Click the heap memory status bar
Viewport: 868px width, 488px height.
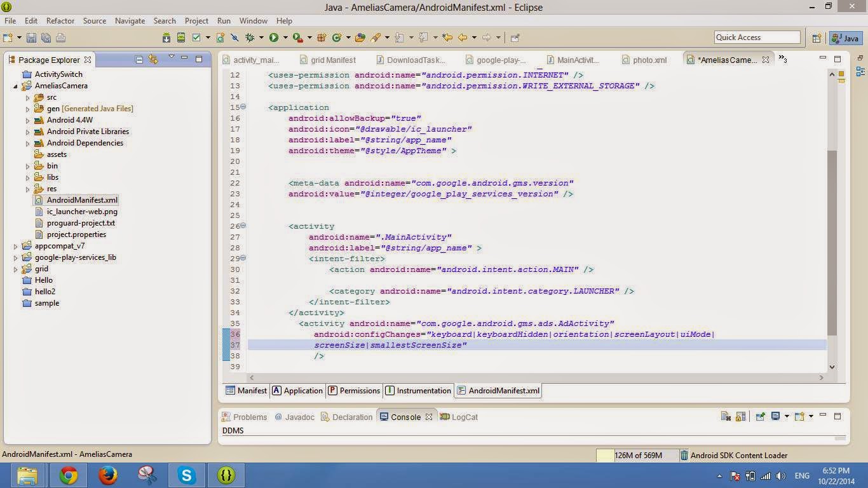pyautogui.click(x=637, y=455)
